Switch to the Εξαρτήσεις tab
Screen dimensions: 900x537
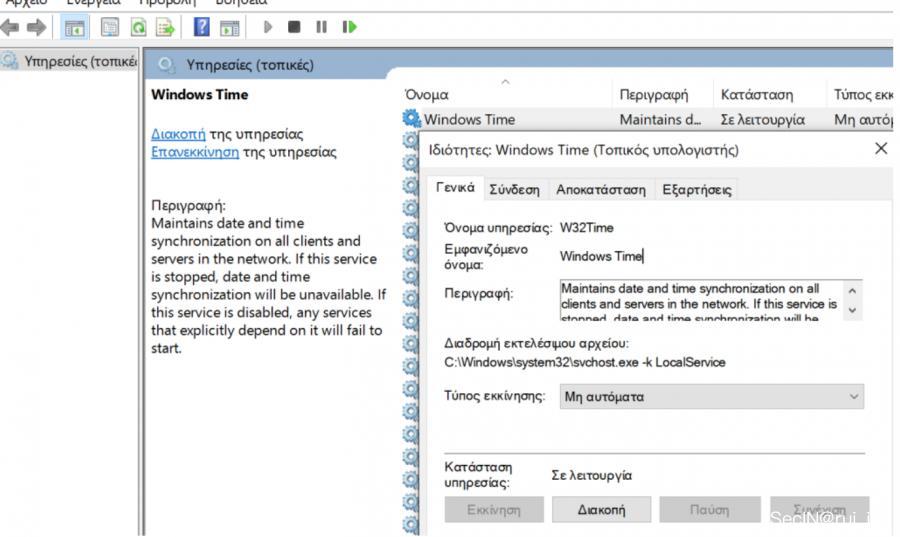coord(696,189)
